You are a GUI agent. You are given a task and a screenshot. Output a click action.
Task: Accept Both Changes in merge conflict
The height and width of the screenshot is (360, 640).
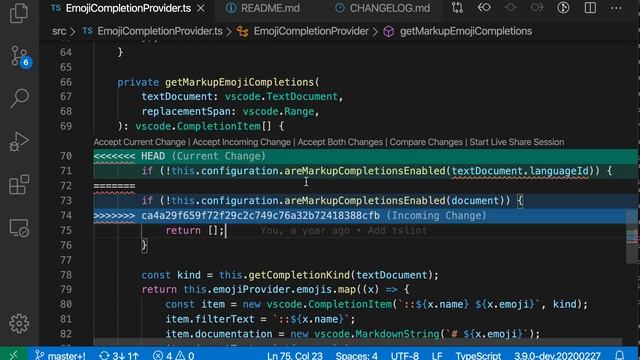(340, 142)
